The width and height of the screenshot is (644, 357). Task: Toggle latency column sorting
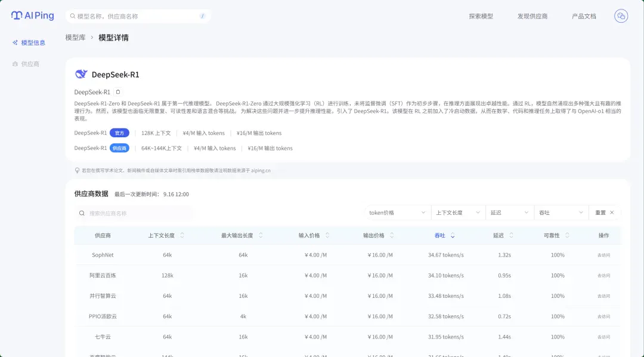(512, 235)
